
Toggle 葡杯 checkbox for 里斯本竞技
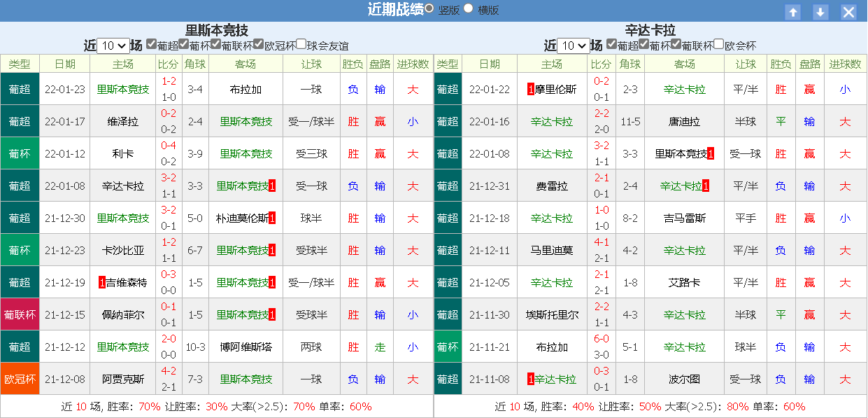click(x=184, y=43)
